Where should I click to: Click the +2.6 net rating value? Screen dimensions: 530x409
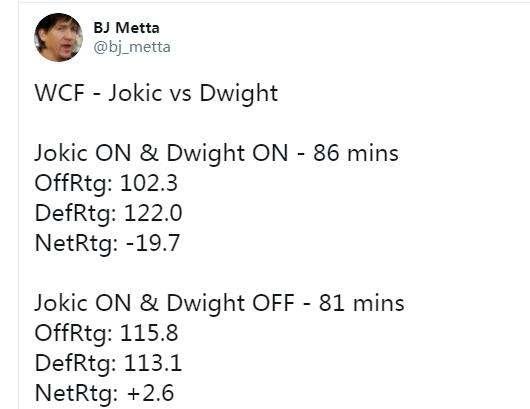pos(151,393)
